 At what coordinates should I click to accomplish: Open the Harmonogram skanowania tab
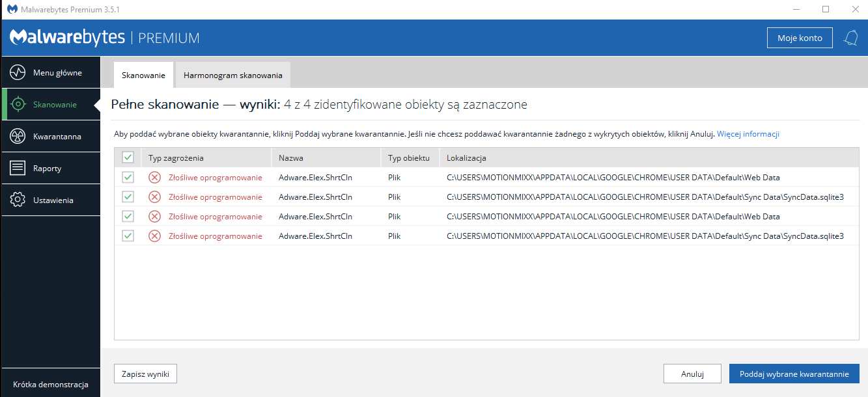(233, 75)
